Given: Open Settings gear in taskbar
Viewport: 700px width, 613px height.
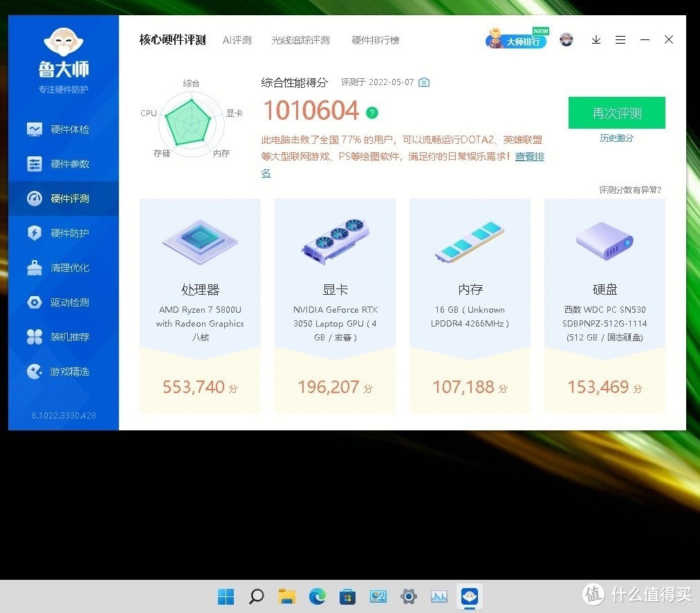Looking at the screenshot, I should (x=409, y=596).
